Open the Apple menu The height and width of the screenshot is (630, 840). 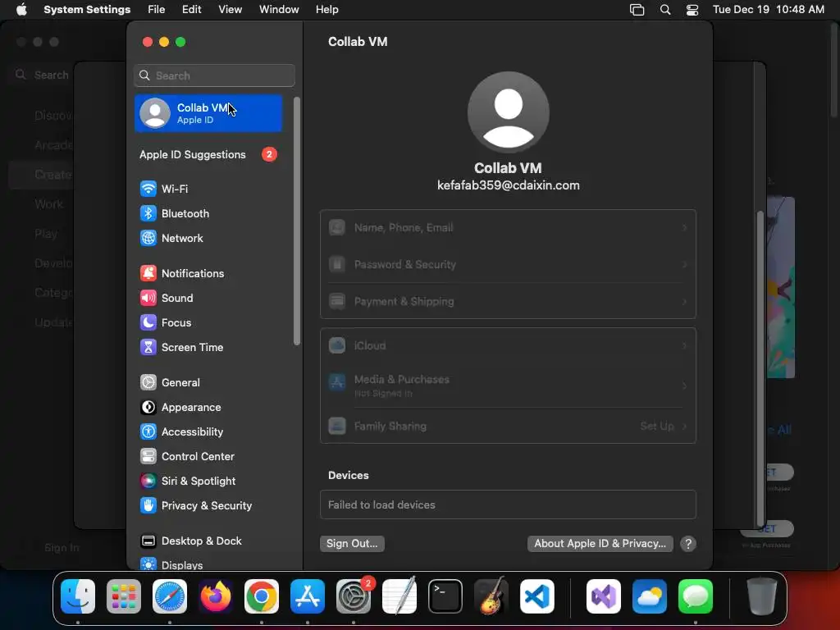pos(21,10)
